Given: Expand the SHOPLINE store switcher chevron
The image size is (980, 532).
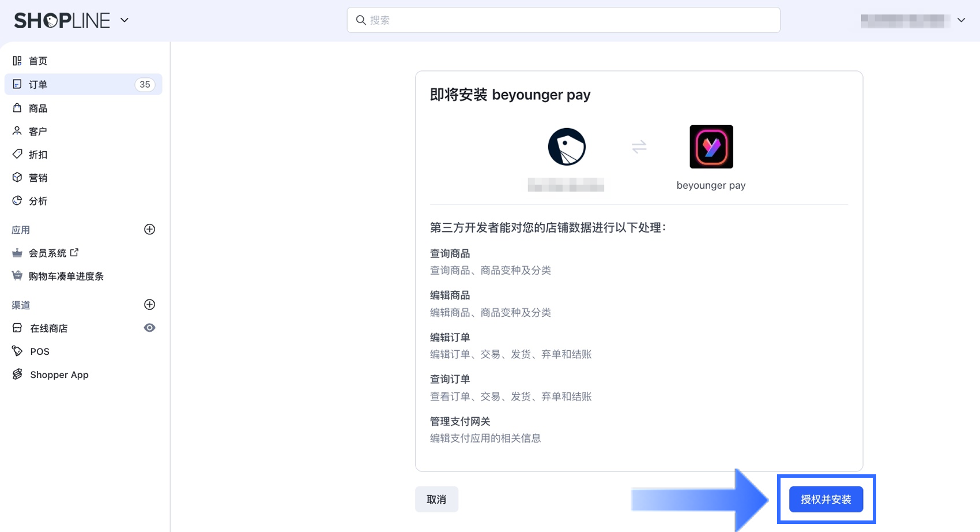Looking at the screenshot, I should [125, 20].
